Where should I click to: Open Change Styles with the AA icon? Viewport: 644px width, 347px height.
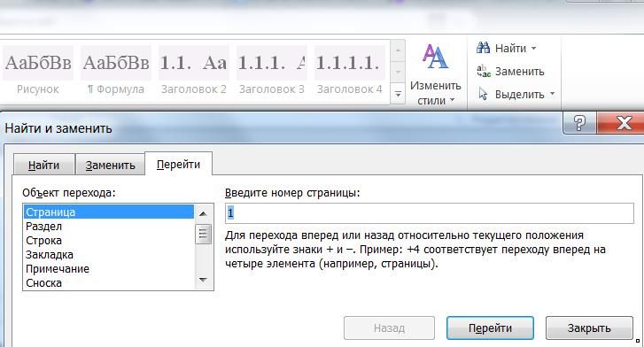(x=435, y=56)
